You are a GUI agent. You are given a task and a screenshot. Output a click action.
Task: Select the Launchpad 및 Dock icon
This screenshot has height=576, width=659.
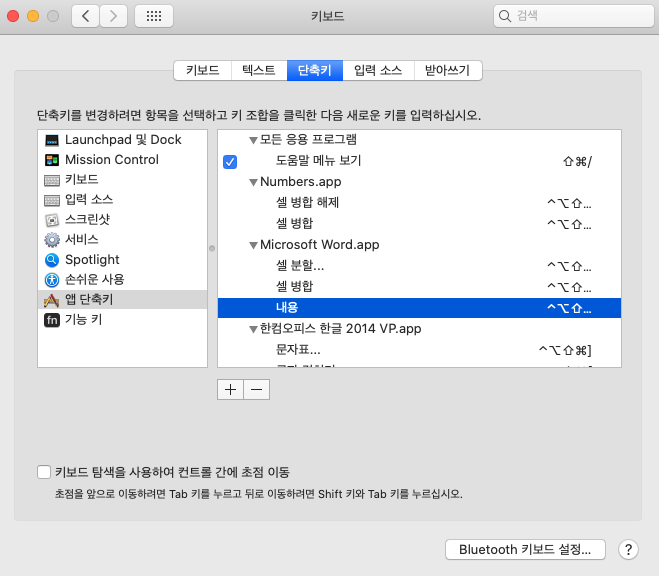coord(52,140)
